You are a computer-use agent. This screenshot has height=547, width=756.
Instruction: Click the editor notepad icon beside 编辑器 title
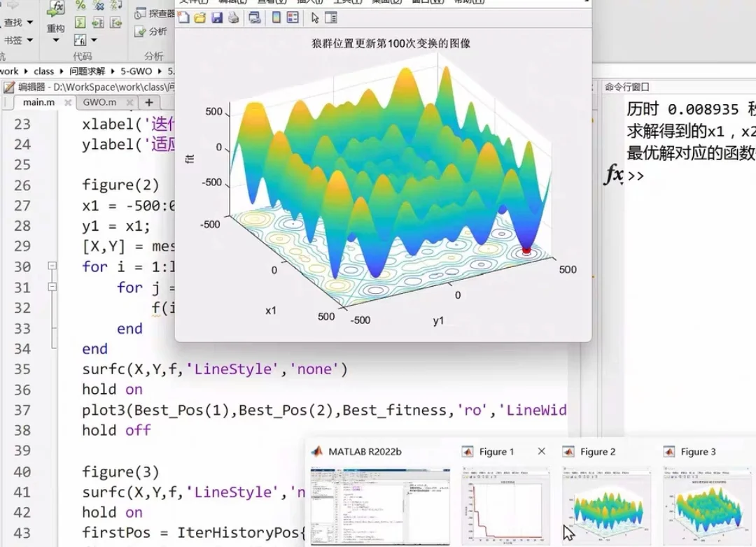(x=8, y=87)
